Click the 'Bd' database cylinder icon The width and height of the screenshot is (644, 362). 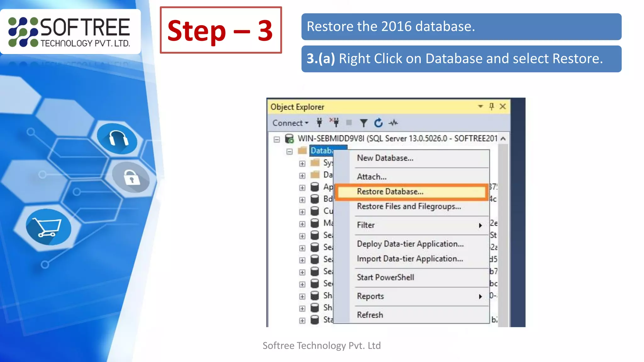315,199
